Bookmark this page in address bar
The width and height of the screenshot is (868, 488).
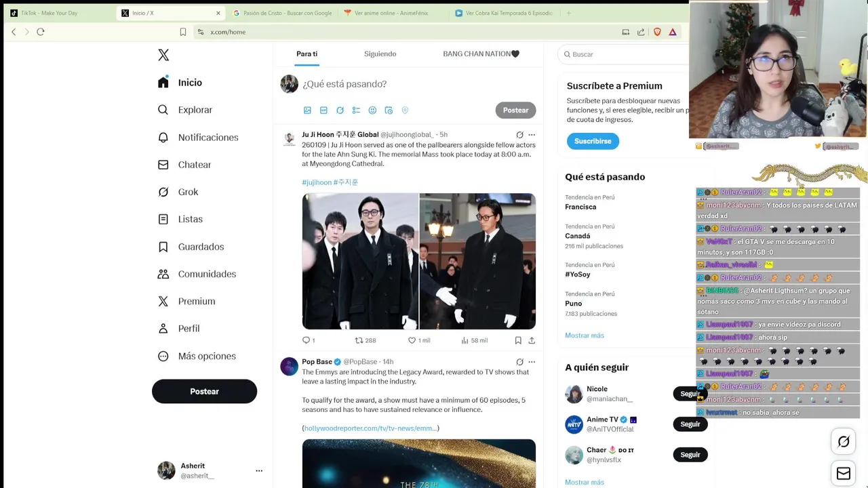coord(183,32)
